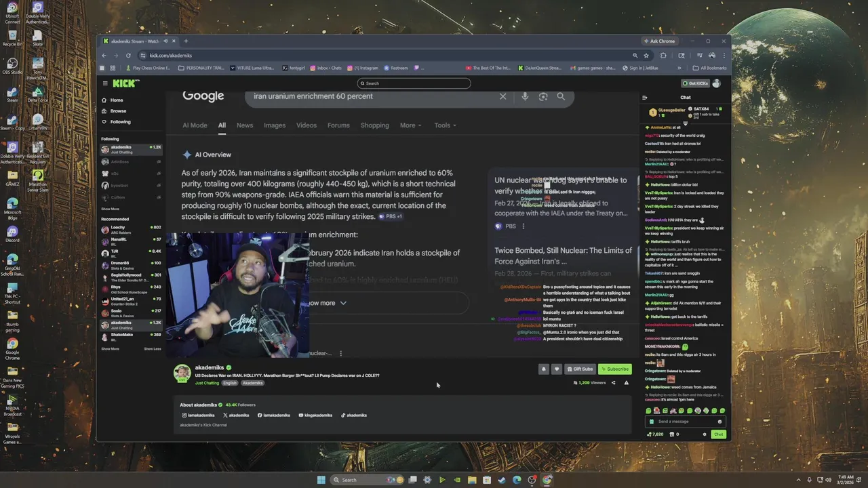Click the Gift Subs button

coord(580,369)
